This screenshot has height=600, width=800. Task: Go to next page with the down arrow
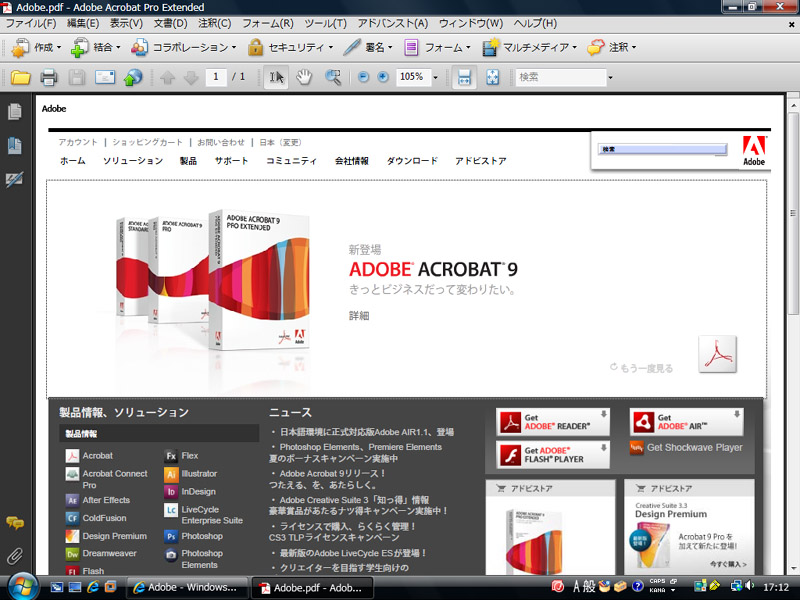point(191,78)
